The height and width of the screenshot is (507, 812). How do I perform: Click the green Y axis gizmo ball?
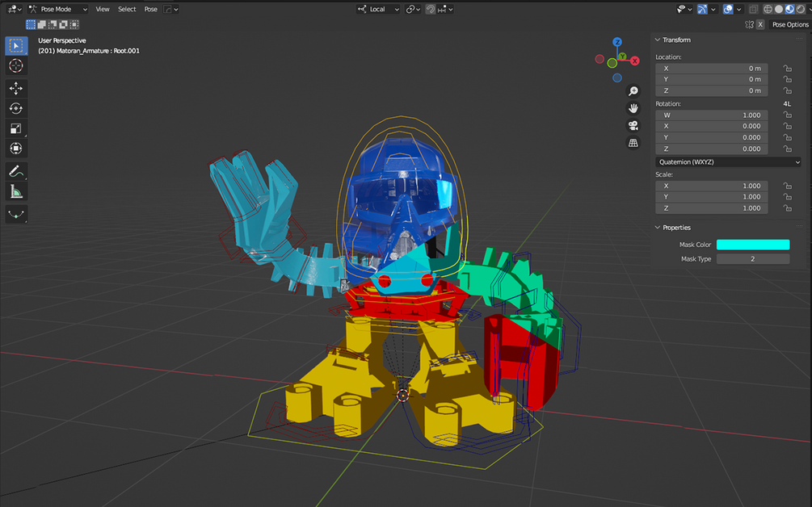point(622,57)
